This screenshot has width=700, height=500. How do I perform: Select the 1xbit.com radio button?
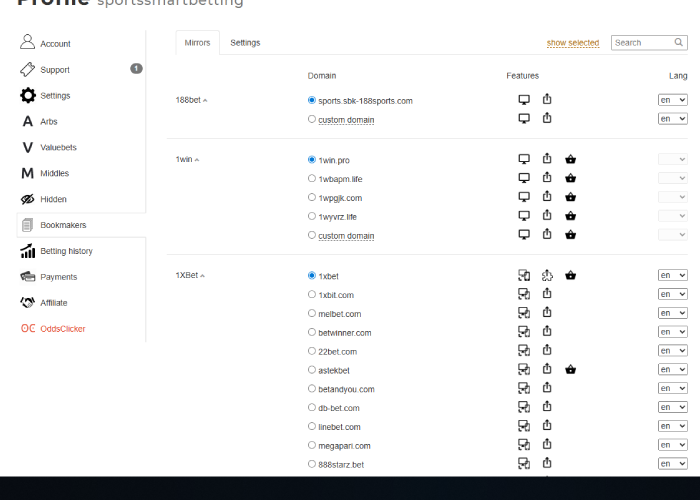312,295
